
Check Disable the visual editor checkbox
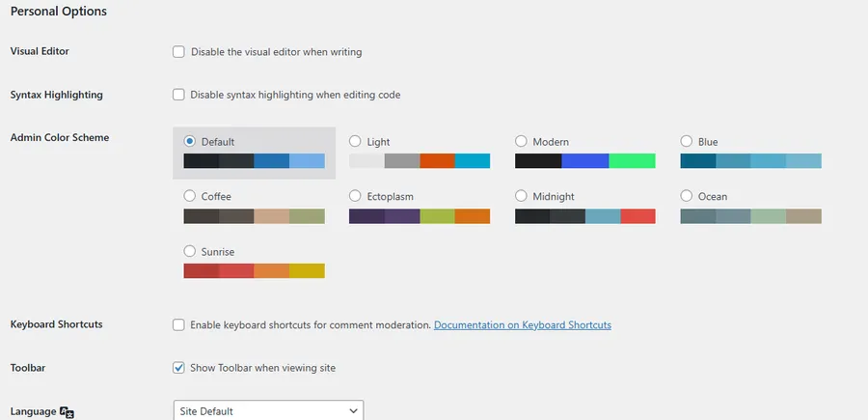pyautogui.click(x=178, y=52)
